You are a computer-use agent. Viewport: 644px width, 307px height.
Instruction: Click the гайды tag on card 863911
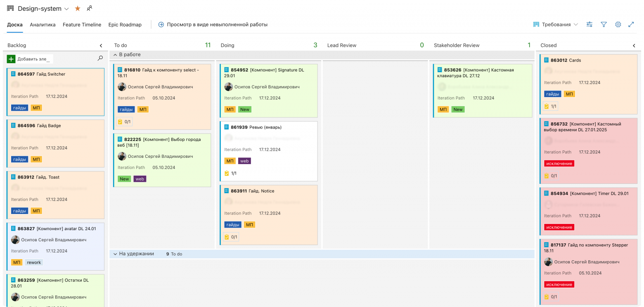[233, 225]
